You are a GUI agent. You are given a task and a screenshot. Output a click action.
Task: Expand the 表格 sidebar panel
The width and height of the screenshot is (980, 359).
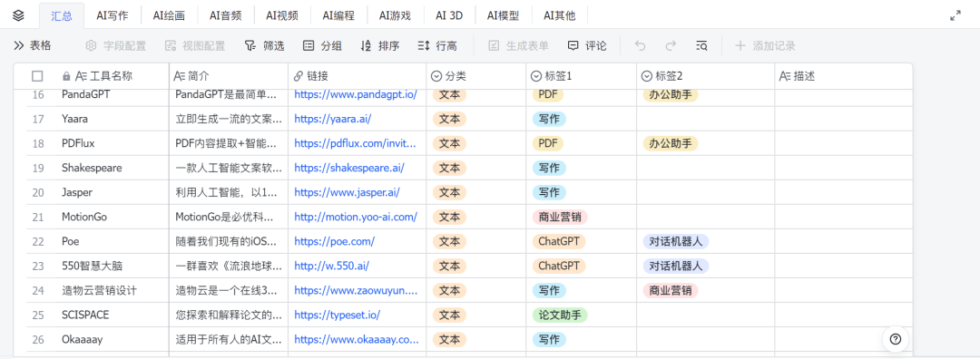tap(32, 45)
